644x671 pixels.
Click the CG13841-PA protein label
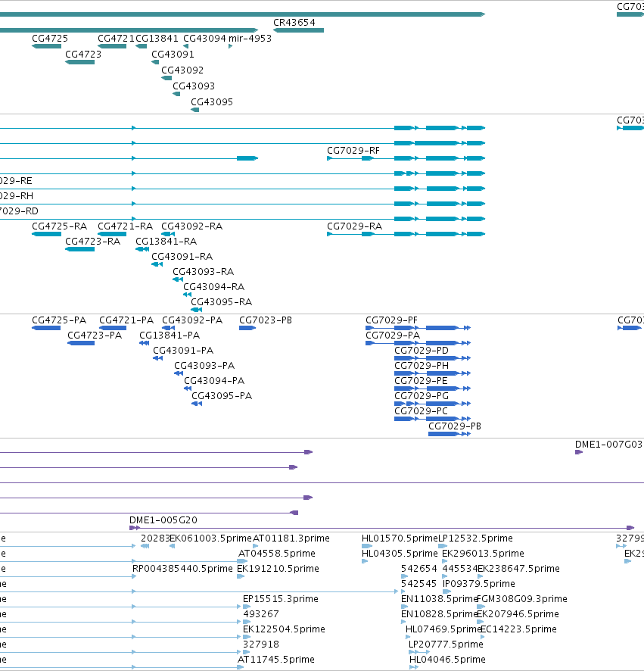click(x=170, y=335)
